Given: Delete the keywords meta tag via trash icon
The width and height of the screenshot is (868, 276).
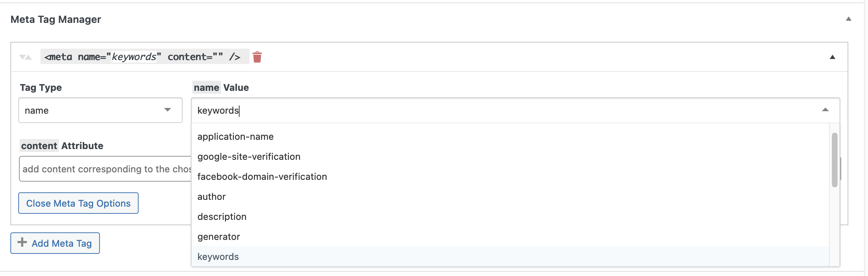Looking at the screenshot, I should pos(257,57).
